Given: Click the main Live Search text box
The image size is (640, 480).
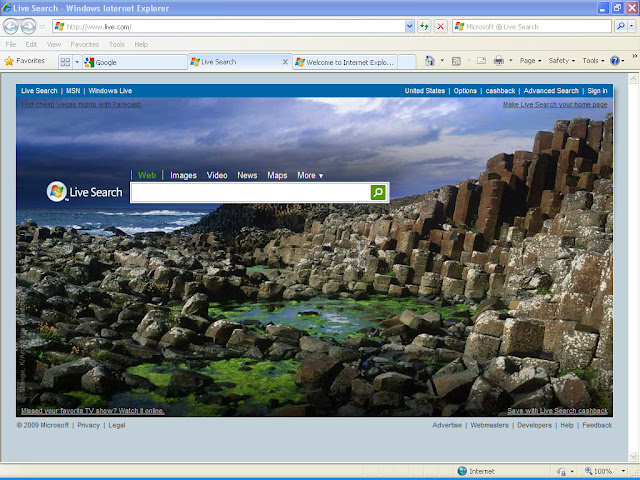Looking at the screenshot, I should [250, 192].
